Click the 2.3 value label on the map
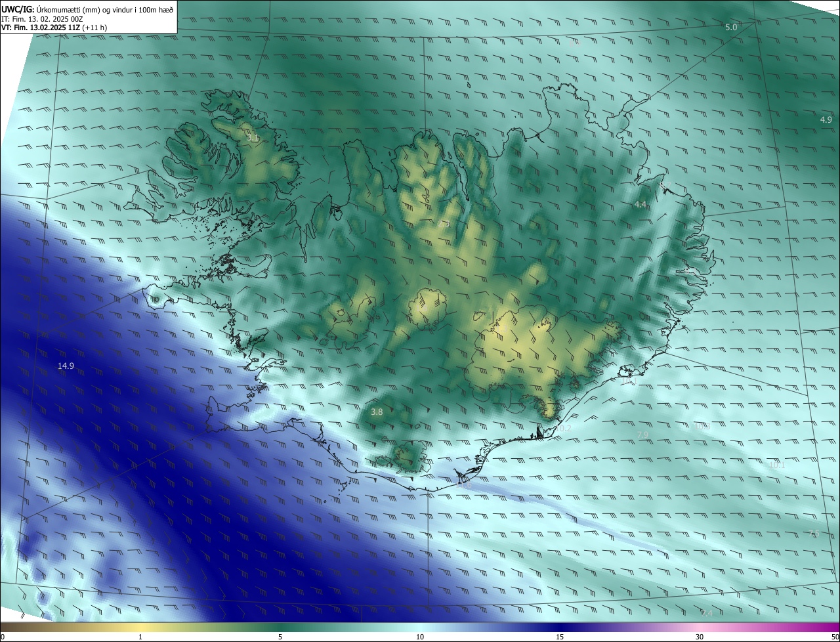 click(444, 224)
